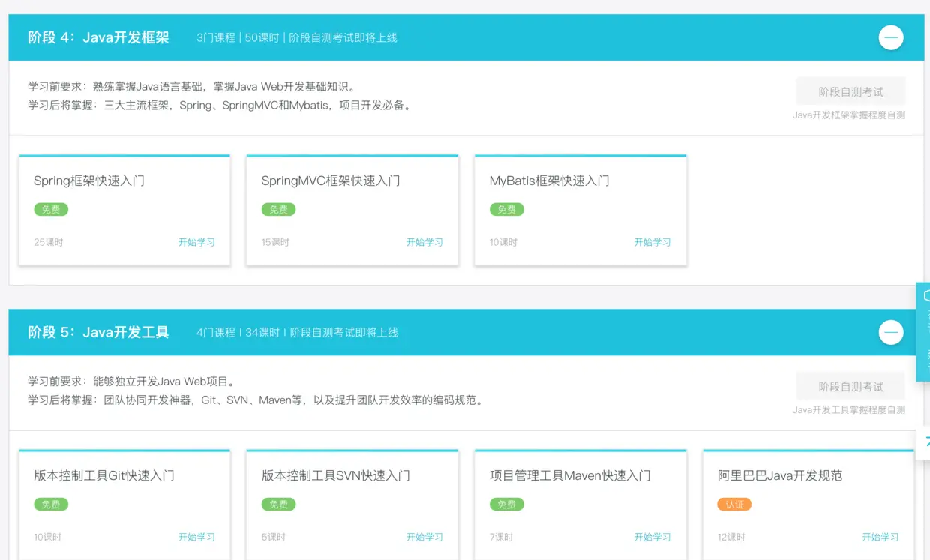The image size is (930, 560).
Task: Click 开始学习 on the SVN course card
Action: (424, 537)
